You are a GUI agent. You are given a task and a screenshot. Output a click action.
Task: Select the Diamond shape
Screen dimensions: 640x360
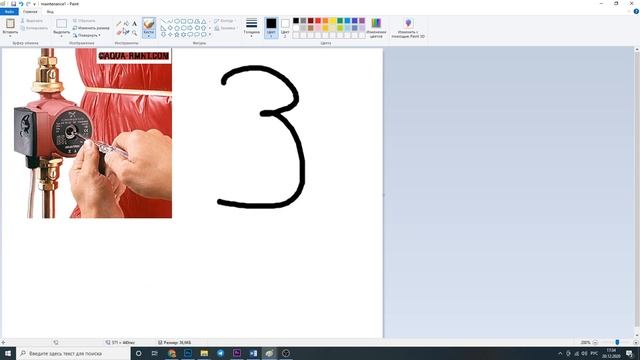pos(170,28)
